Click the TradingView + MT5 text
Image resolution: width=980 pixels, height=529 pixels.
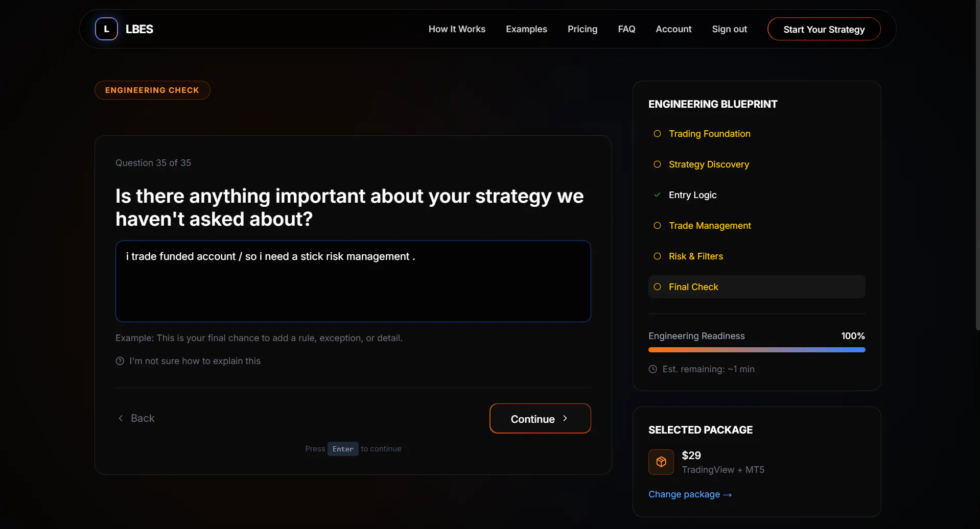[723, 470]
